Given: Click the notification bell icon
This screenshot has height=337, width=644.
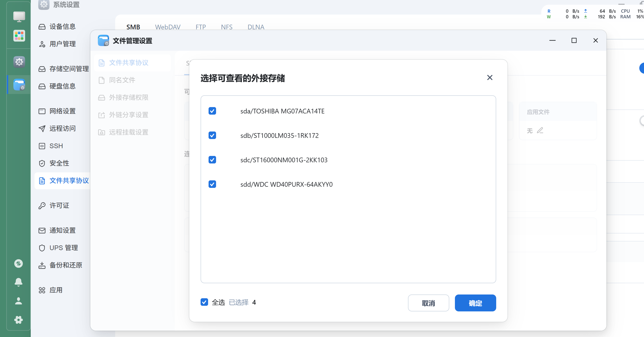Looking at the screenshot, I should pyautogui.click(x=19, y=282).
